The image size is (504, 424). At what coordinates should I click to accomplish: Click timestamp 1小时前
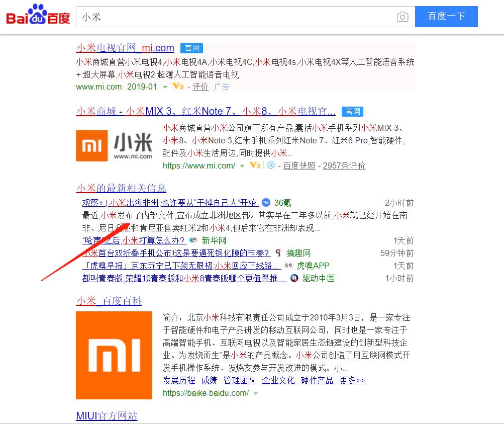click(x=399, y=278)
